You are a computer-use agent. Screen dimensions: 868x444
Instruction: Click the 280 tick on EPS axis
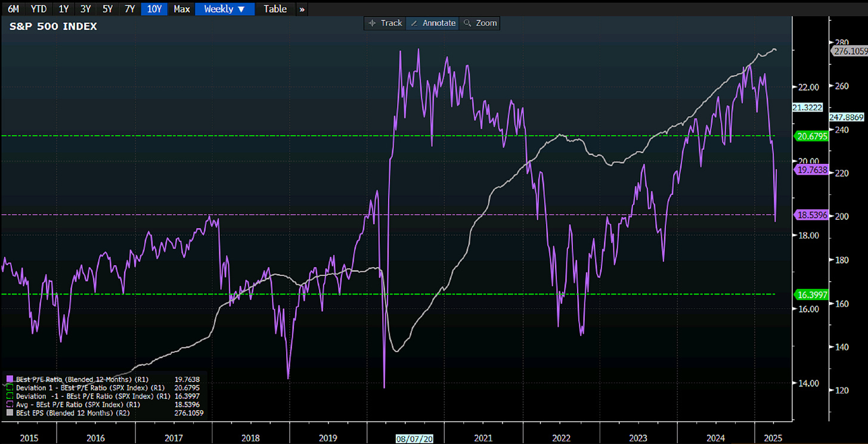[x=841, y=42]
